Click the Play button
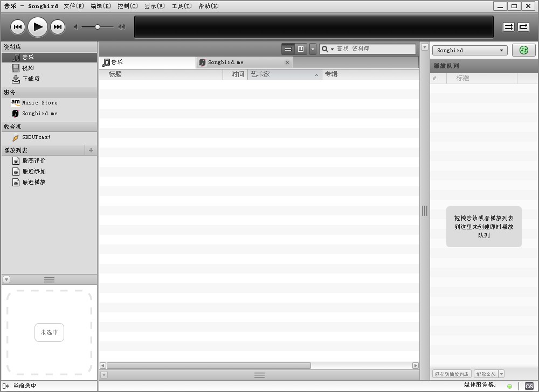This screenshot has height=392, width=539. (38, 27)
